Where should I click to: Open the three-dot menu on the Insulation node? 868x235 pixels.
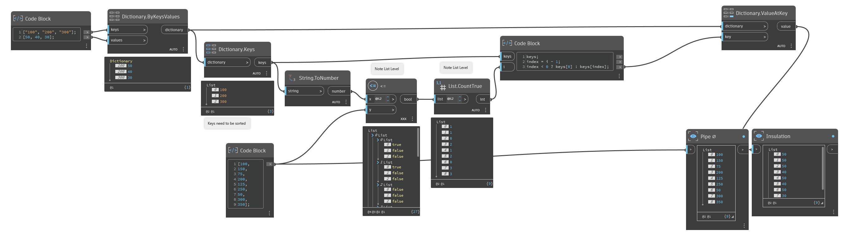[834, 212]
